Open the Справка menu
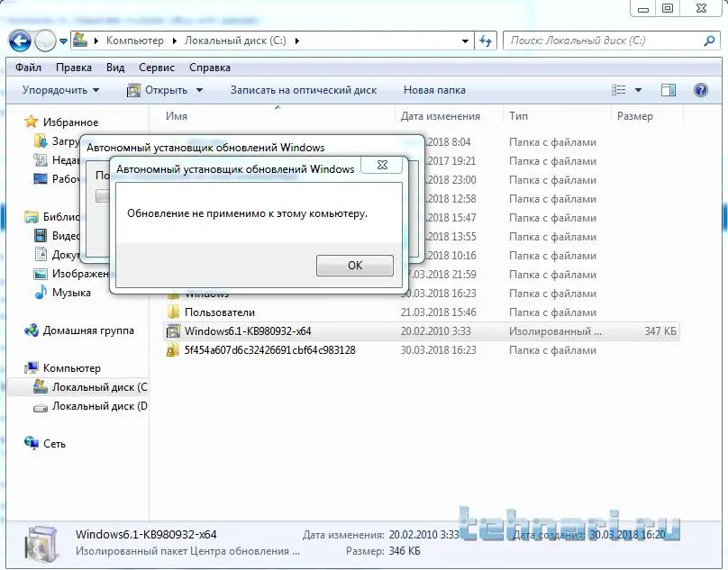 pyautogui.click(x=209, y=68)
